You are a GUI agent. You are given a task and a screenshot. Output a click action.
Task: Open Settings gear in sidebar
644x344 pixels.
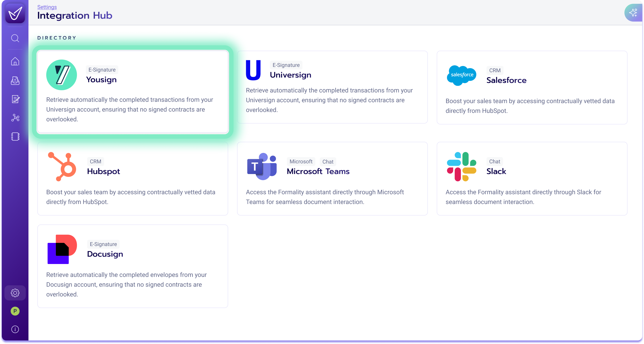pos(15,293)
